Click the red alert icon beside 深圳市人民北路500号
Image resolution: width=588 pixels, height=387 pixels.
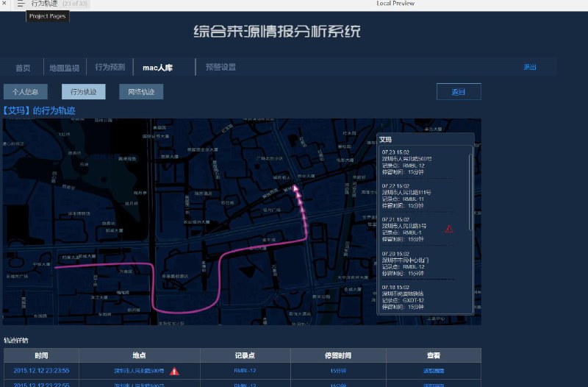click(174, 371)
